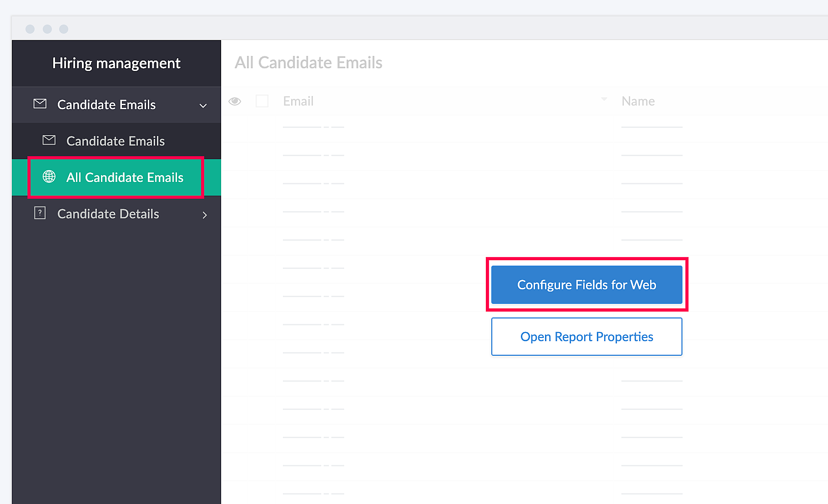Viewport: 828px width, 504px height.
Task: Click the Configure Fields for Web button
Action: point(586,285)
